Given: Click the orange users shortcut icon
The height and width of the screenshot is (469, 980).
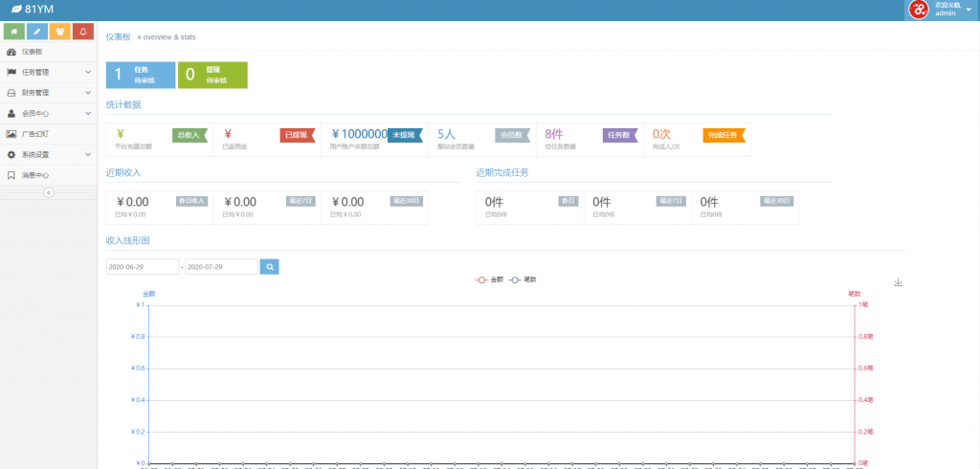Looking at the screenshot, I should pyautogui.click(x=60, y=32).
